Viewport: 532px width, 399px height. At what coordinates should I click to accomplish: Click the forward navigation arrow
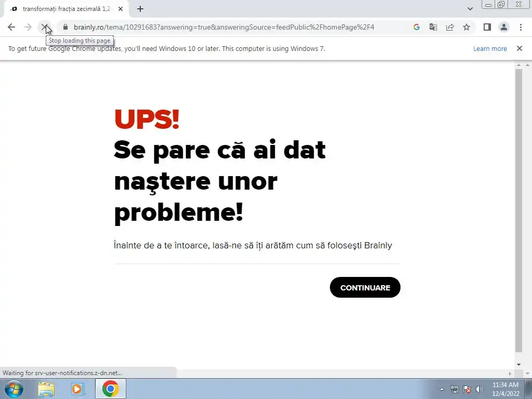click(28, 27)
